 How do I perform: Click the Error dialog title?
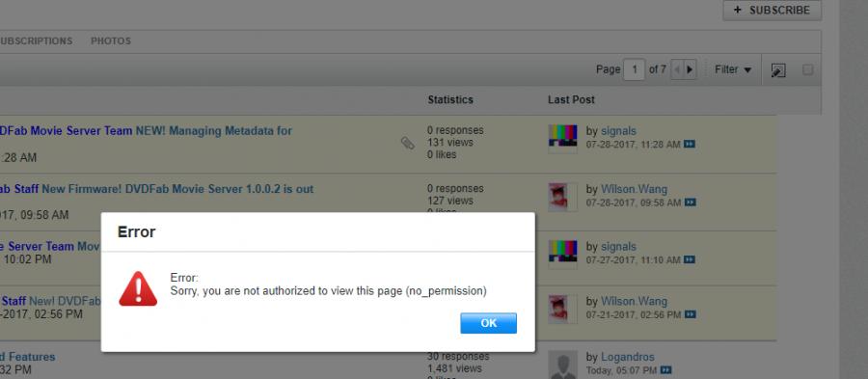(x=136, y=231)
